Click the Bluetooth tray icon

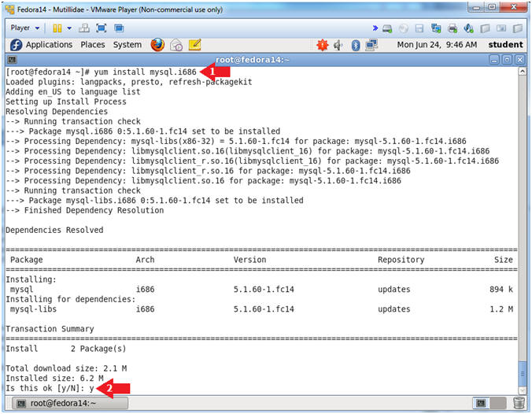click(355, 45)
